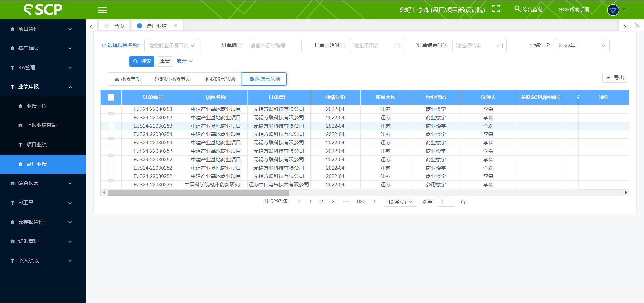Jump to last page 630
This screenshot has height=303, width=644.
point(361,202)
